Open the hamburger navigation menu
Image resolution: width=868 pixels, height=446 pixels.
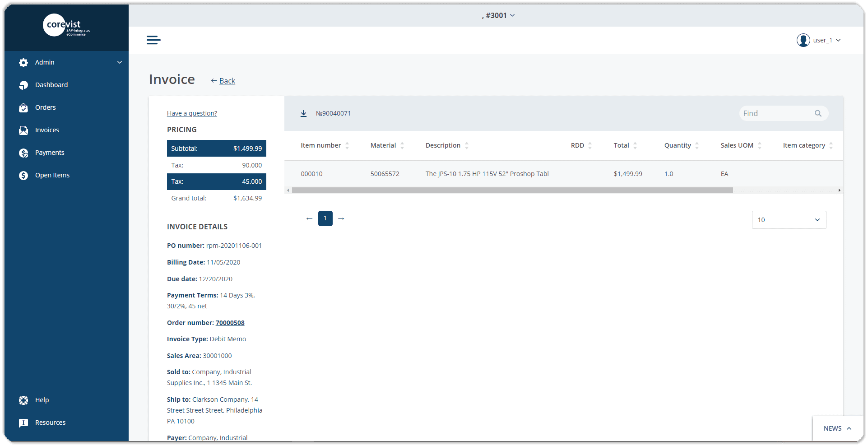tap(153, 40)
